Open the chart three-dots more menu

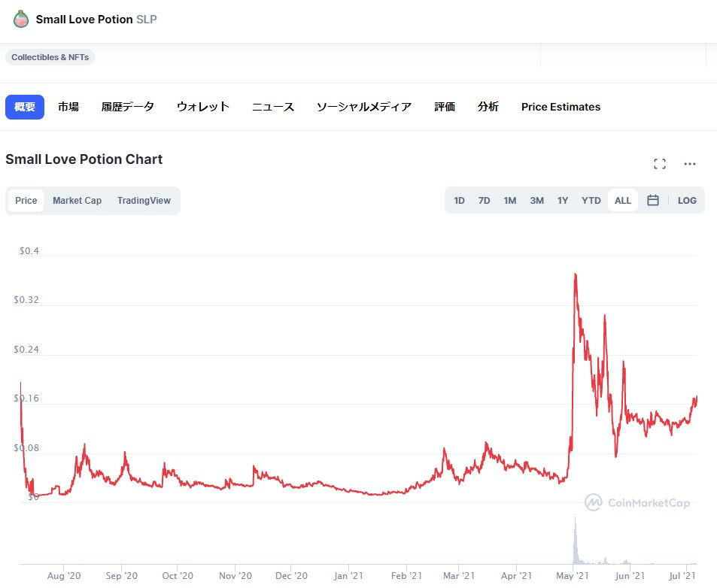(x=690, y=164)
